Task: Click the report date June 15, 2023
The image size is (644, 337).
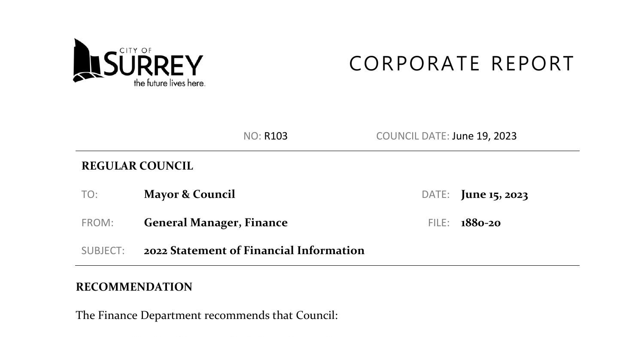Action: click(494, 194)
